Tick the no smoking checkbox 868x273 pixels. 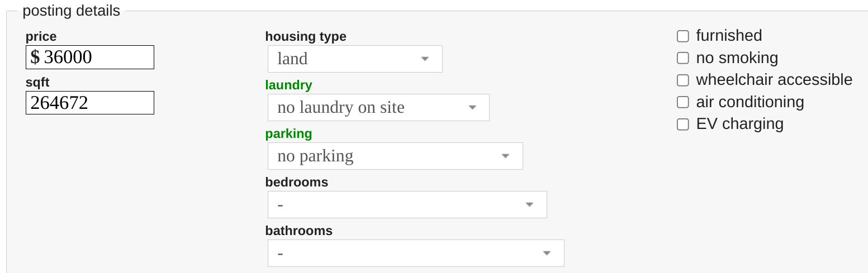[682, 58]
